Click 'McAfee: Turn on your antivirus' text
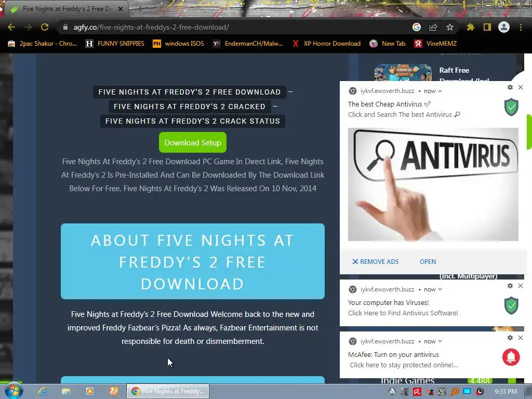532x399 pixels. 394,354
